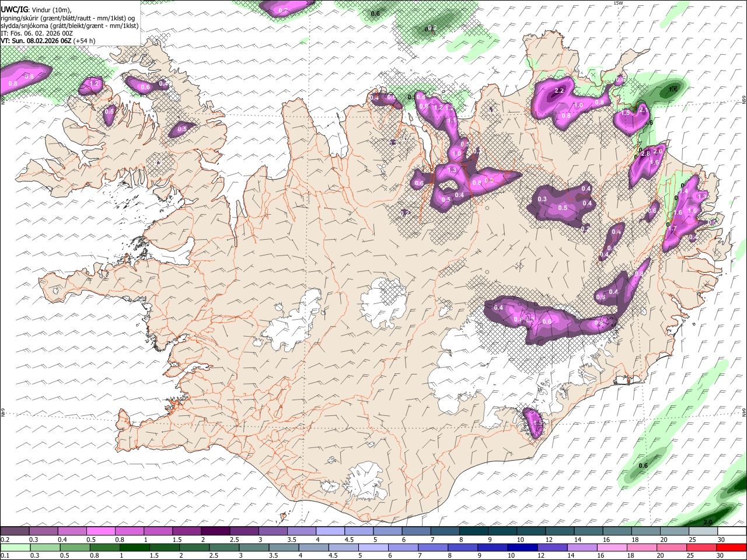Viewport: 747px width, 560px height.
Task: Pick the palest green swatch between 0.1 and 0.3, bottom legend
Action: tap(15, 547)
